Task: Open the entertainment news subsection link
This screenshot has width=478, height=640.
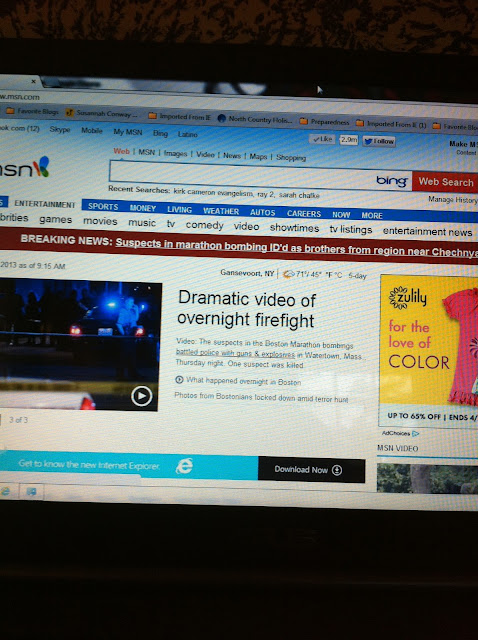Action: point(427,232)
